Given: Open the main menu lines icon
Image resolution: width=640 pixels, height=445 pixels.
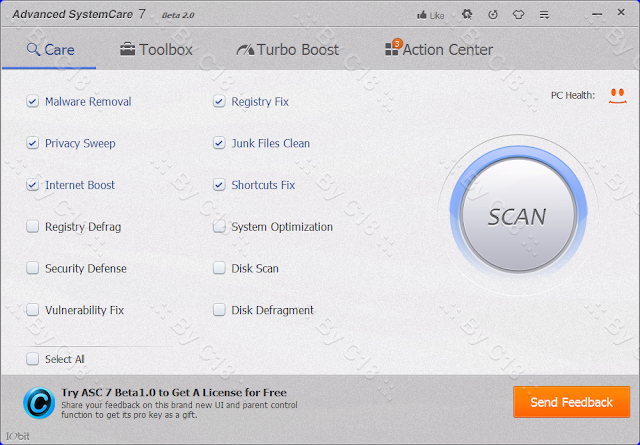Looking at the screenshot, I should pyautogui.click(x=544, y=15).
